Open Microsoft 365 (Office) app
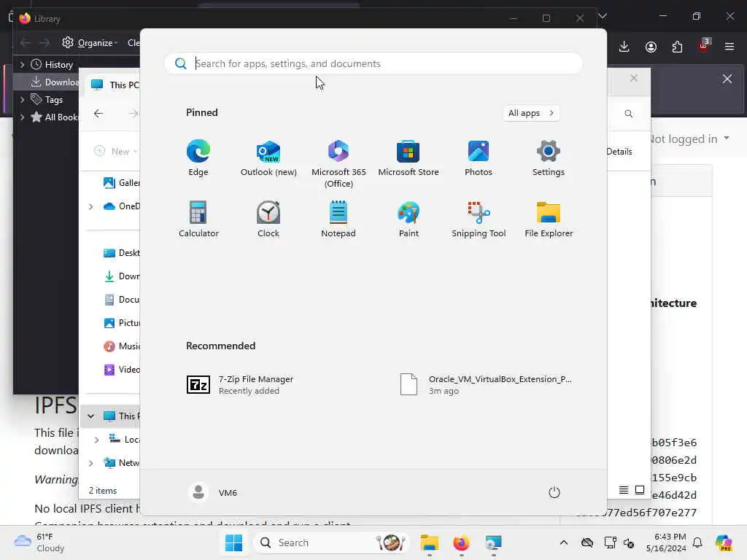 338,164
